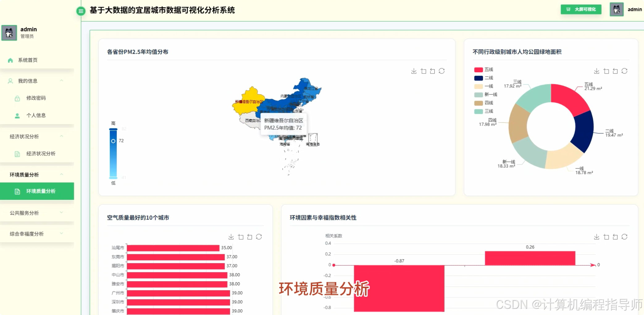644x315 pixels.
Task: Reset zoom on the air quality cities chart
Action: point(249,237)
